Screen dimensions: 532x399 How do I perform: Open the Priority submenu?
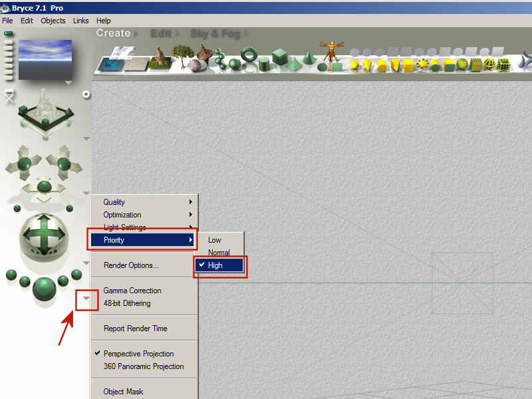coord(142,240)
